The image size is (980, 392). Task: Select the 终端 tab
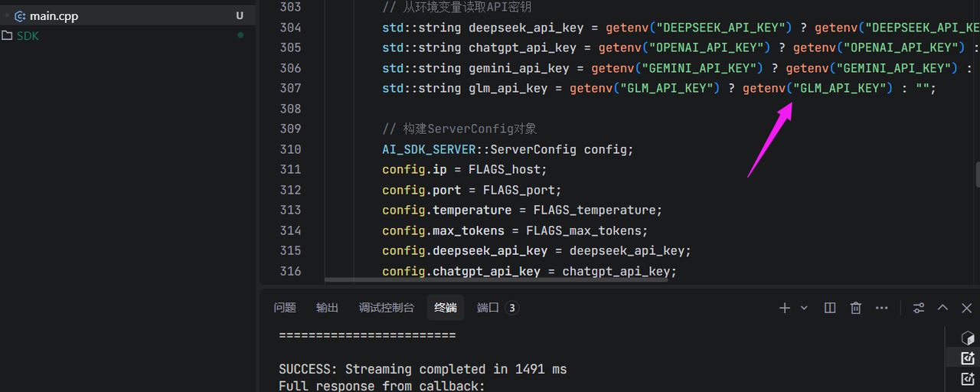(x=446, y=308)
